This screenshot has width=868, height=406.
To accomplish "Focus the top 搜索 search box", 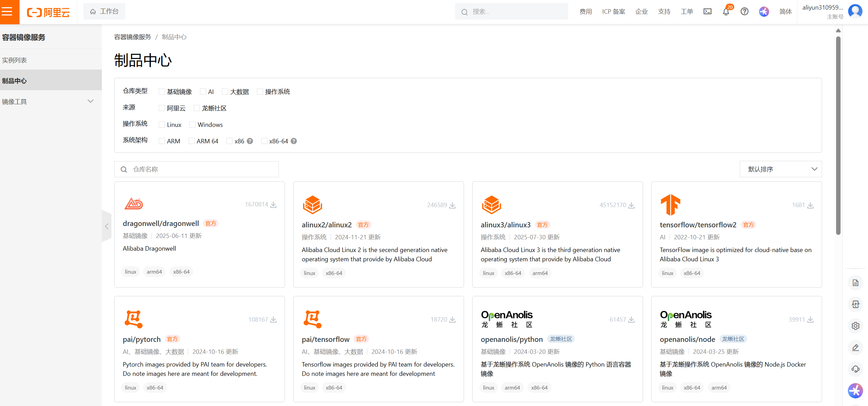I will [511, 12].
